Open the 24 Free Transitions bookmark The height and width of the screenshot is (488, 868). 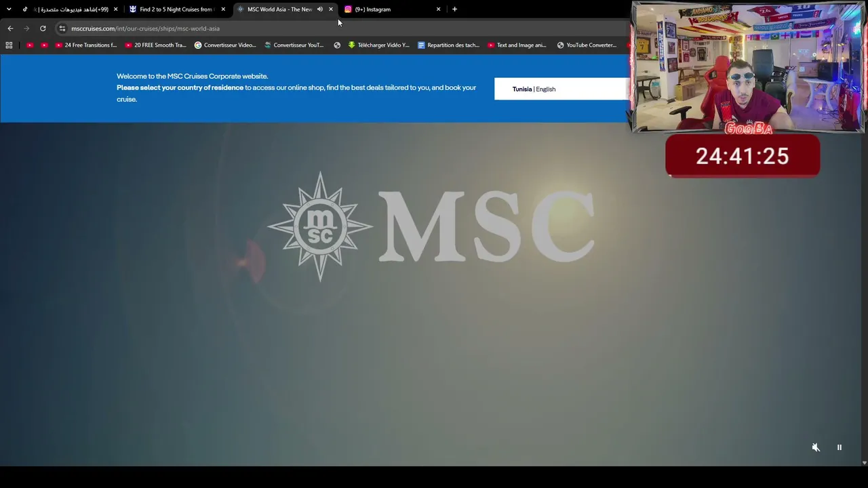coord(86,45)
